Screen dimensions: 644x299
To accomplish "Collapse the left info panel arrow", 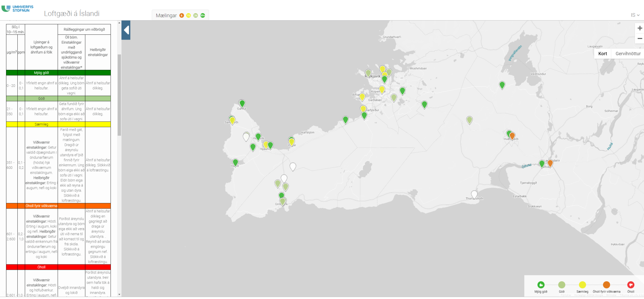I will (126, 30).
